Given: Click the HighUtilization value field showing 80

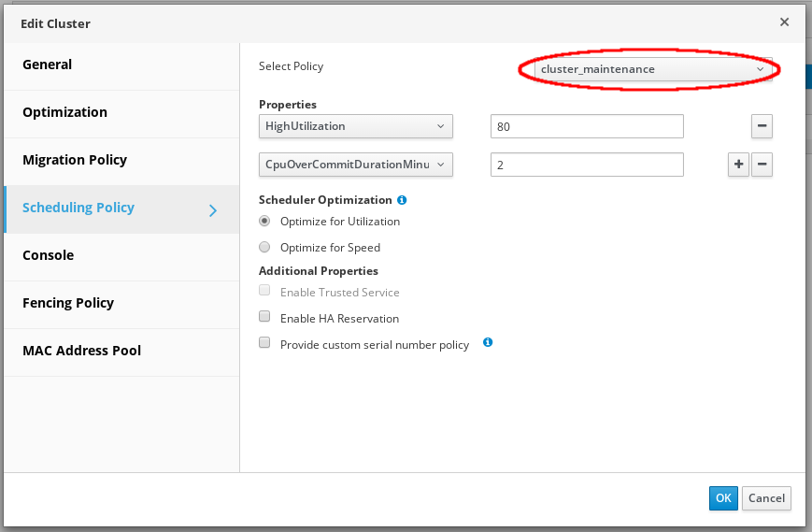Looking at the screenshot, I should tap(586, 126).
